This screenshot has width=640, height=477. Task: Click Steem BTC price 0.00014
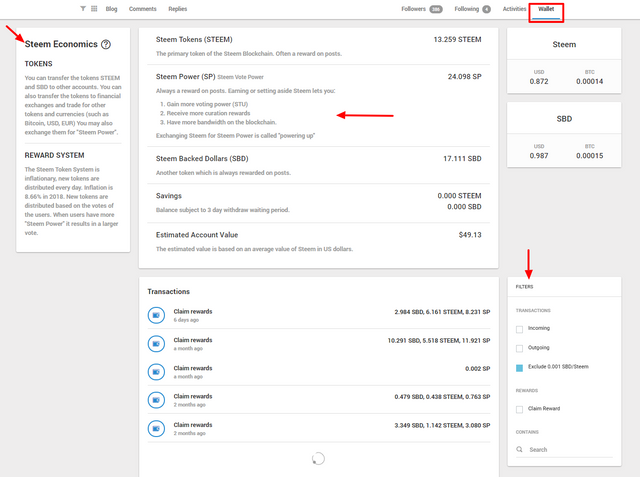click(x=589, y=82)
